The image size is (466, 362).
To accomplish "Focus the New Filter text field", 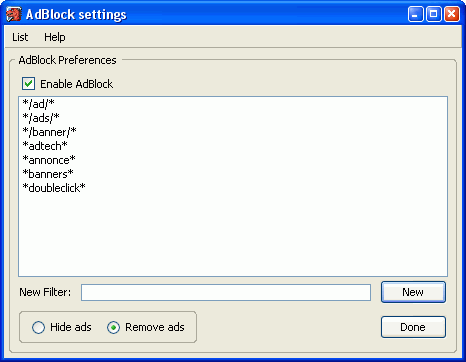I will 226,292.
